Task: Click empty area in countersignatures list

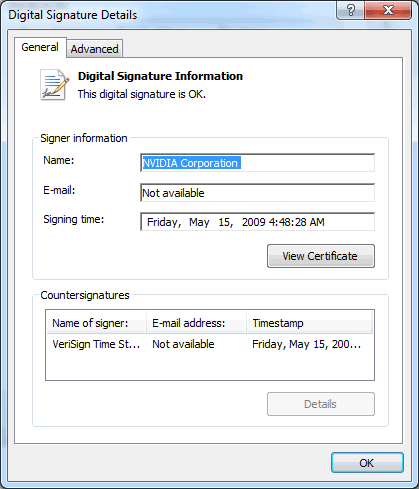Action: tap(210, 366)
